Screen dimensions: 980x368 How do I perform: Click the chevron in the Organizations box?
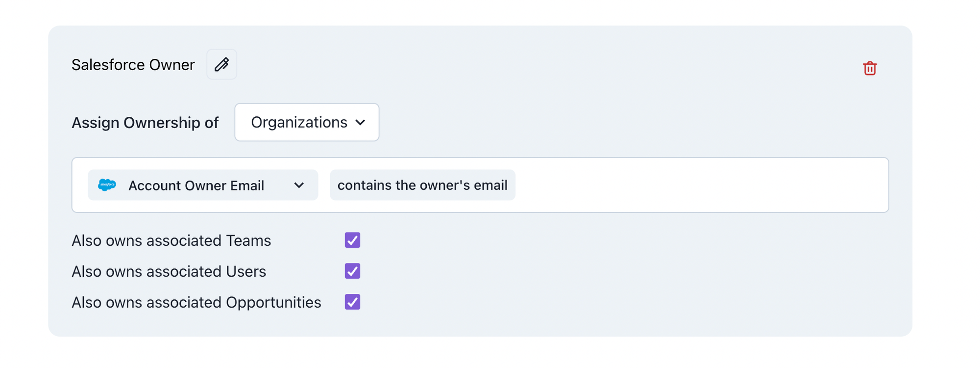point(361,123)
